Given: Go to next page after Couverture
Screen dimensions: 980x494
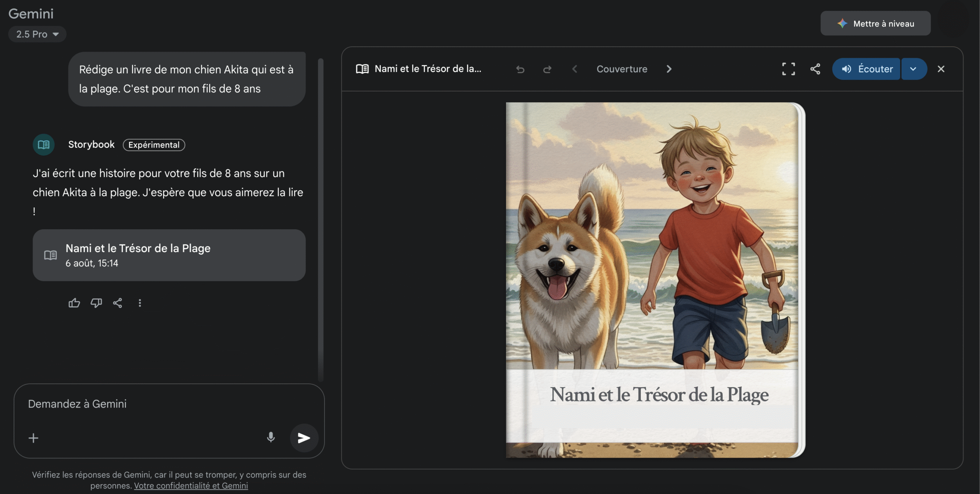Looking at the screenshot, I should pyautogui.click(x=669, y=69).
